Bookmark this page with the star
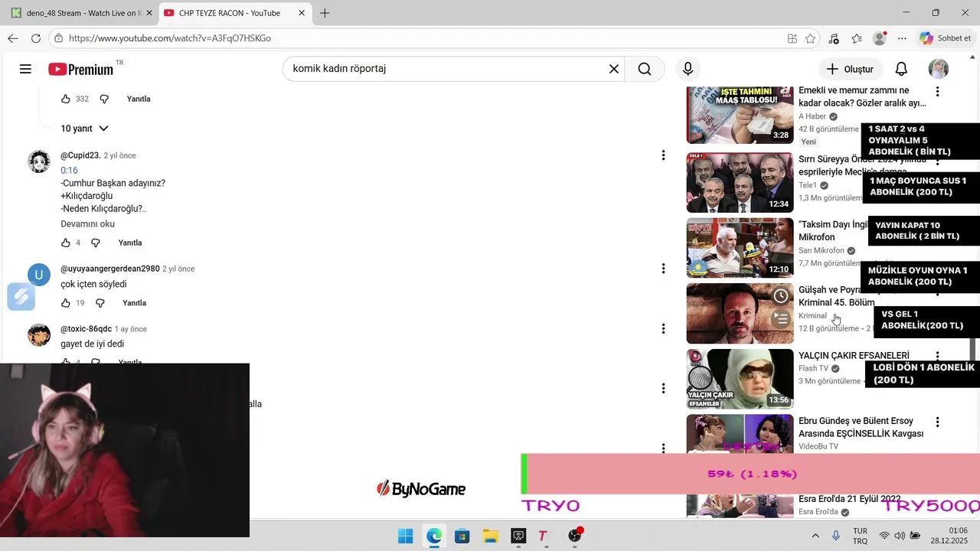The image size is (980, 551). coord(810,38)
